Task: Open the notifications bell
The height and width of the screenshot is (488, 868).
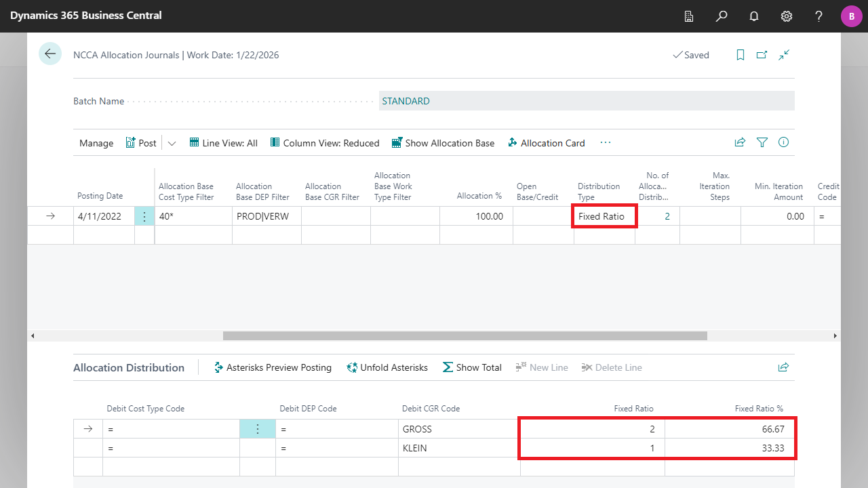Action: pos(754,16)
